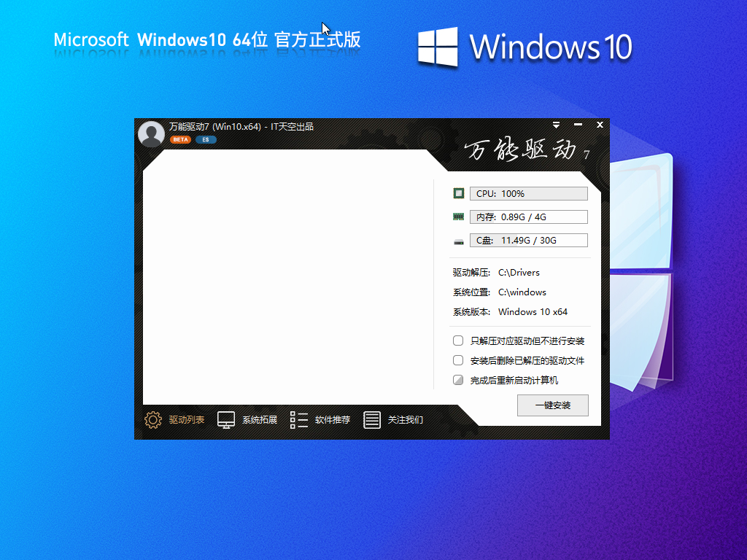Image resolution: width=747 pixels, height=560 pixels.
Task: Open the title bar dropdown arrow menu
Action: click(x=556, y=125)
